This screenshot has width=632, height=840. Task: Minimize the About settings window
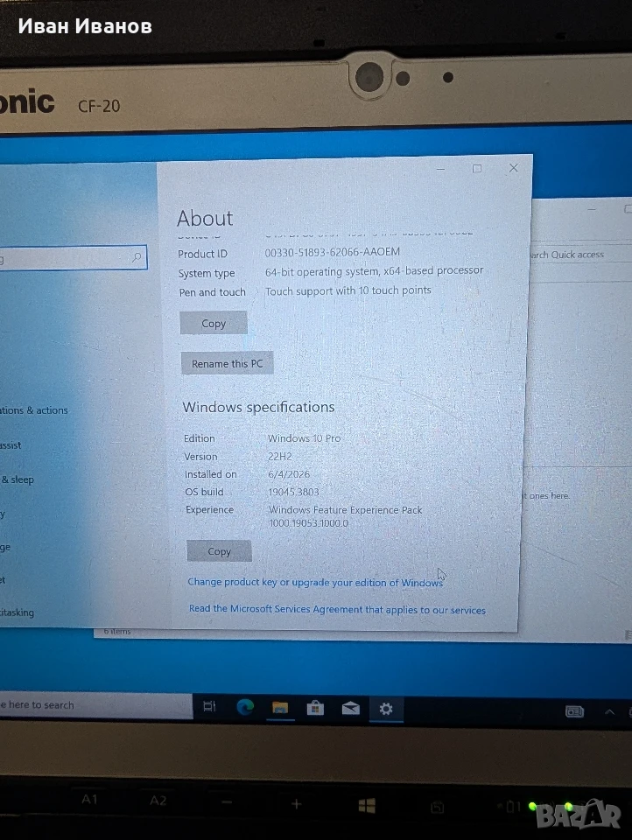(x=440, y=169)
